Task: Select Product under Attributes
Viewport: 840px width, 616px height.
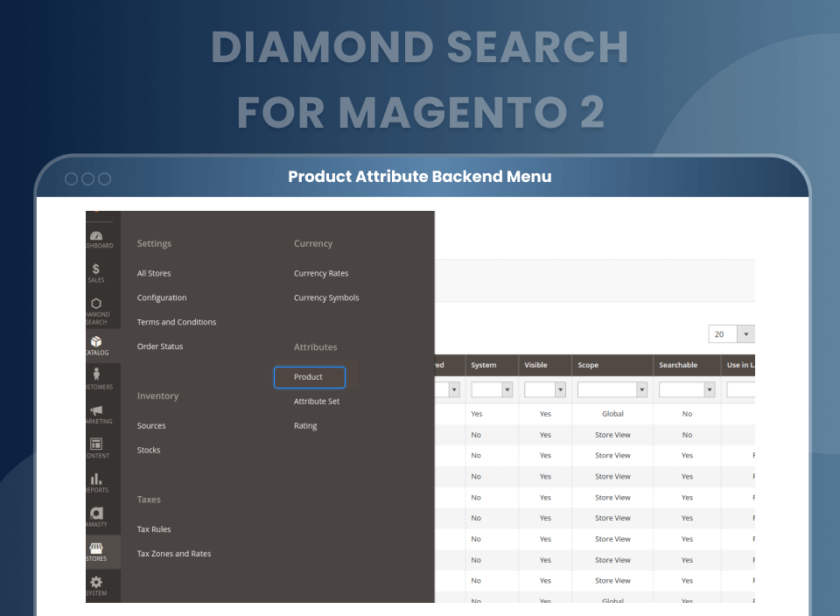Action: pyautogui.click(x=309, y=377)
